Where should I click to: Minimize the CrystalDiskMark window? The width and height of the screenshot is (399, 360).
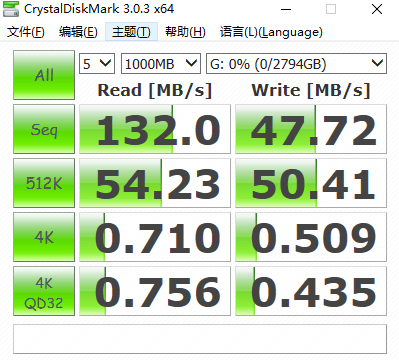click(x=286, y=9)
